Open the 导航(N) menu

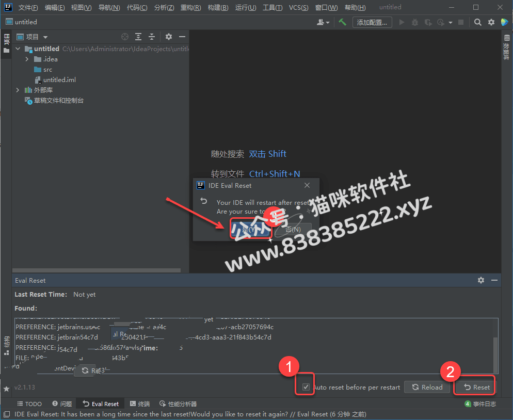(x=109, y=7)
